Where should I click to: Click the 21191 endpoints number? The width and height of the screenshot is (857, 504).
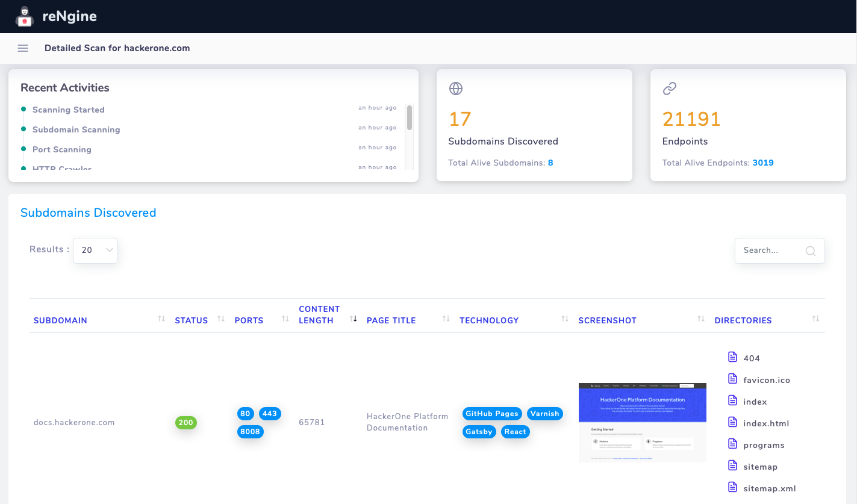tap(691, 119)
